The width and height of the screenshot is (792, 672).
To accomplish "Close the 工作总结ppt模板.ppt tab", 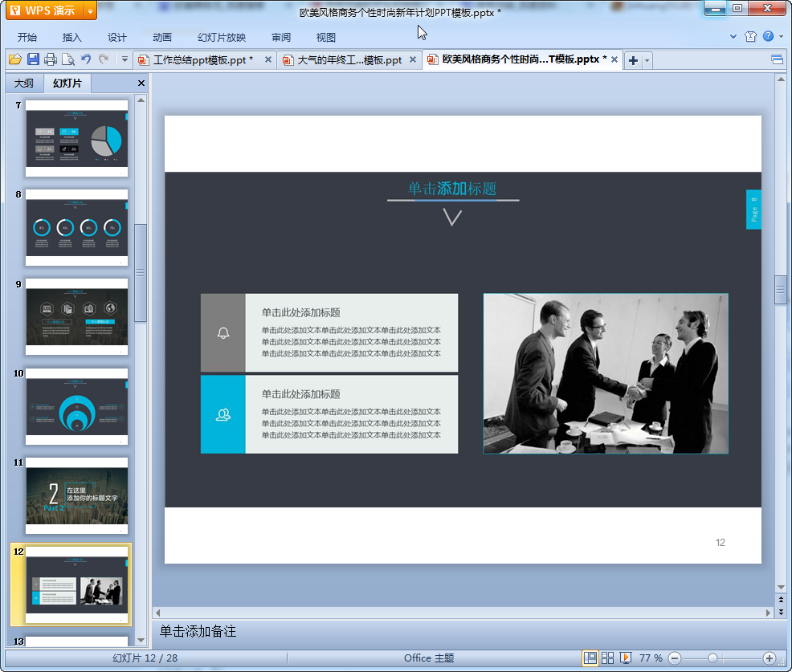I will [x=268, y=59].
